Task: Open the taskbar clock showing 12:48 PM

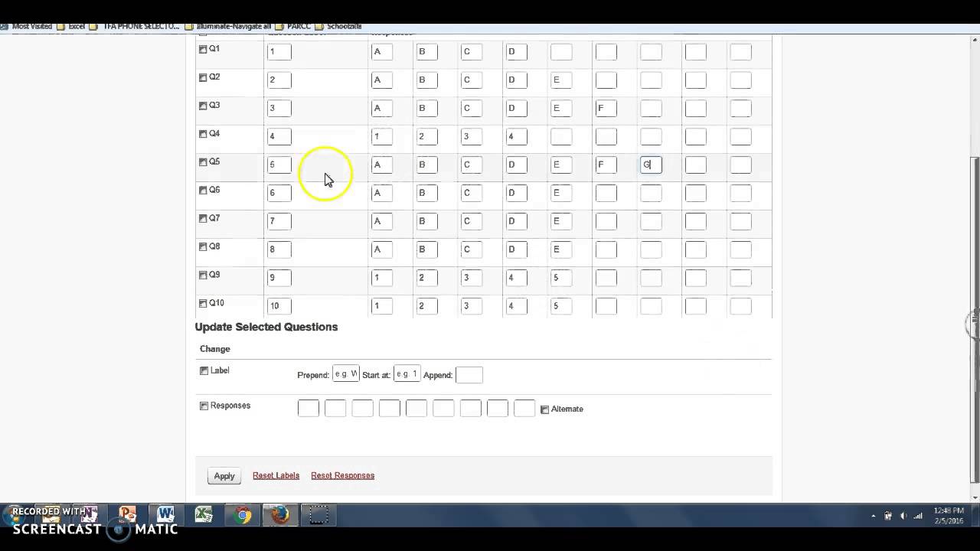Action: (x=949, y=515)
